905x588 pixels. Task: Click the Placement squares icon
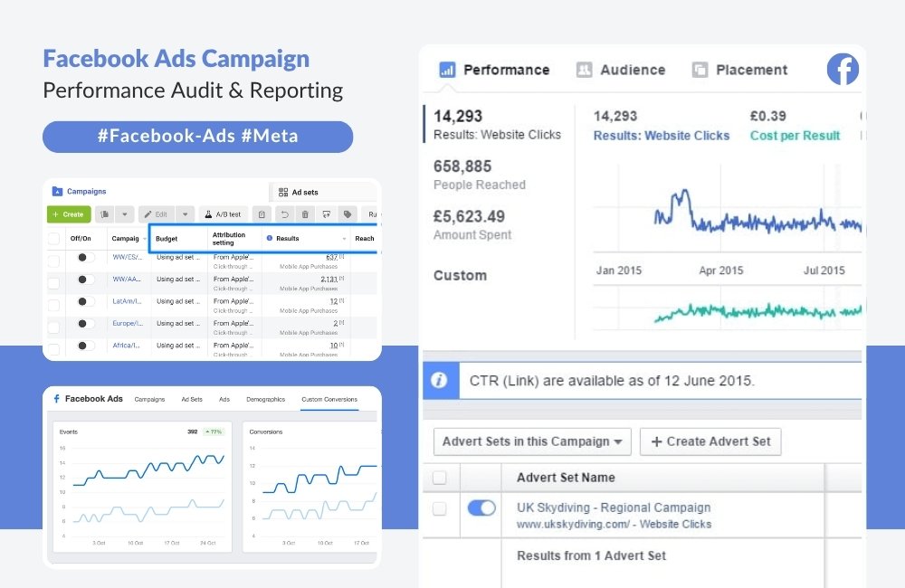click(x=700, y=70)
